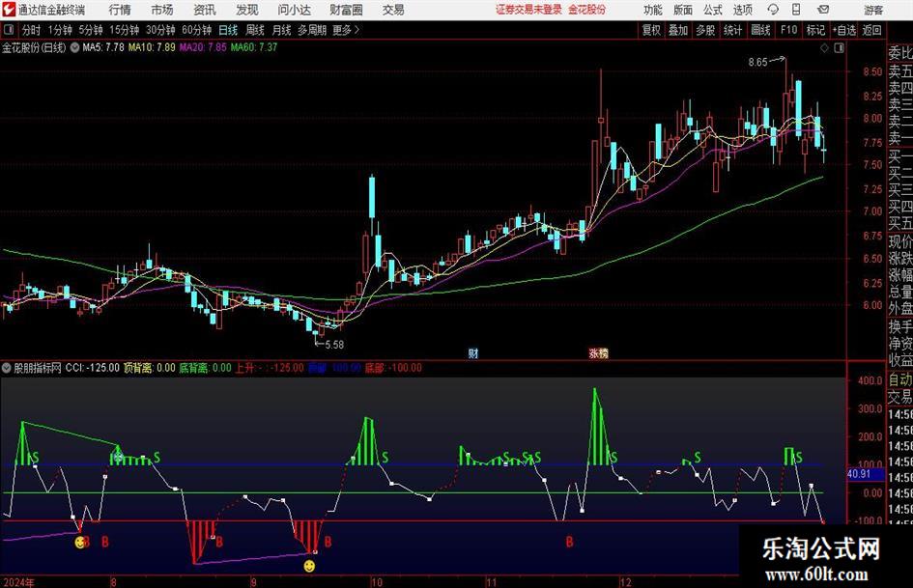Click the 复权 toolbar button
913x588 pixels.
[x=651, y=30]
